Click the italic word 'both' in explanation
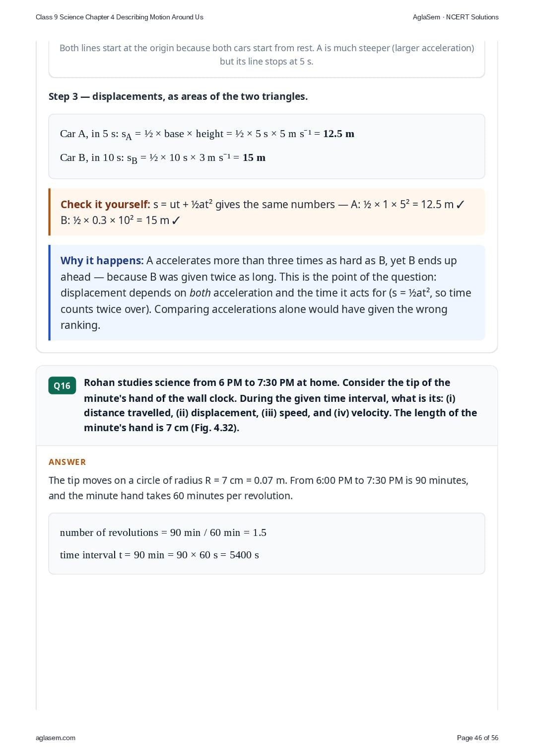 point(200,293)
